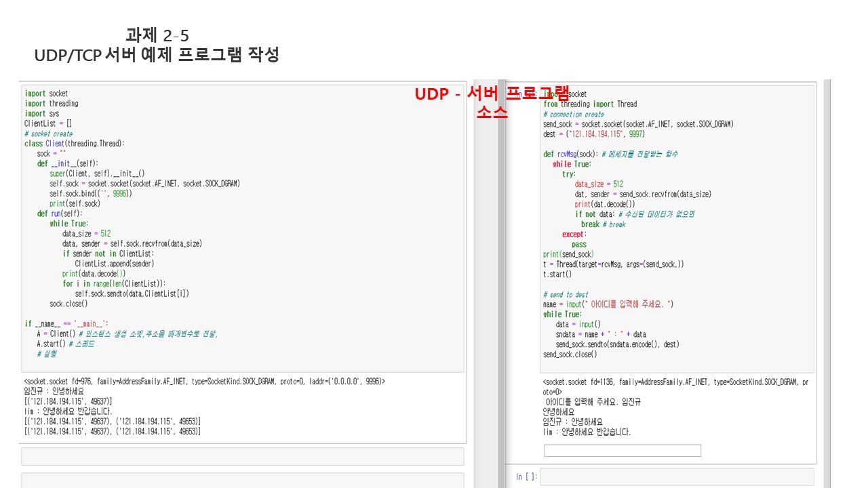
Task: Click the 'super(Client, self).__init__()' line
Action: point(97,174)
